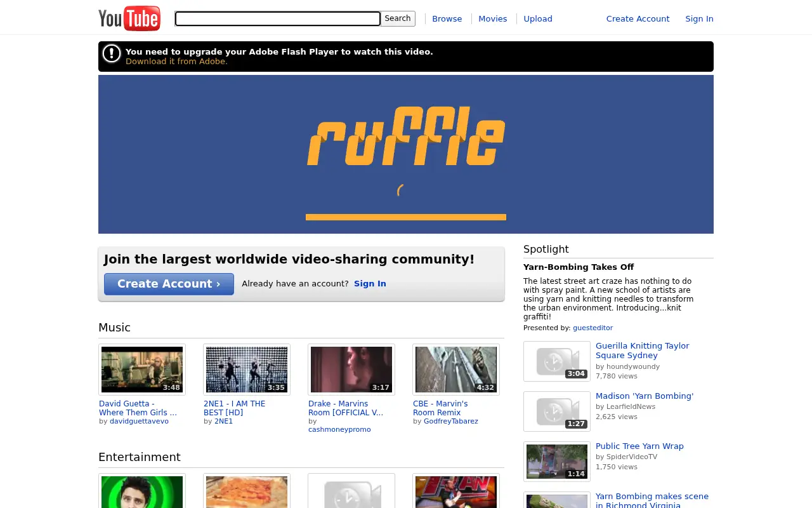Open Public Tree Yarn Wrap thumbnail

point(557,462)
